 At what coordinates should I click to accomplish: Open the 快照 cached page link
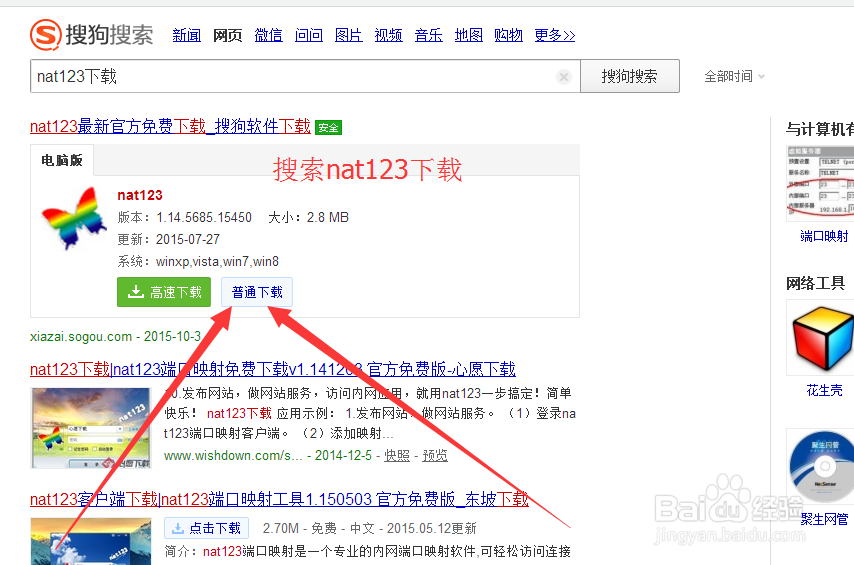click(397, 455)
